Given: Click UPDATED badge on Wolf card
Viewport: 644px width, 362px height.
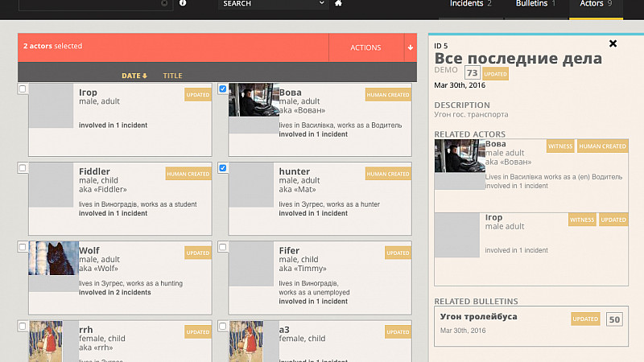Looking at the screenshot, I should 198,253.
